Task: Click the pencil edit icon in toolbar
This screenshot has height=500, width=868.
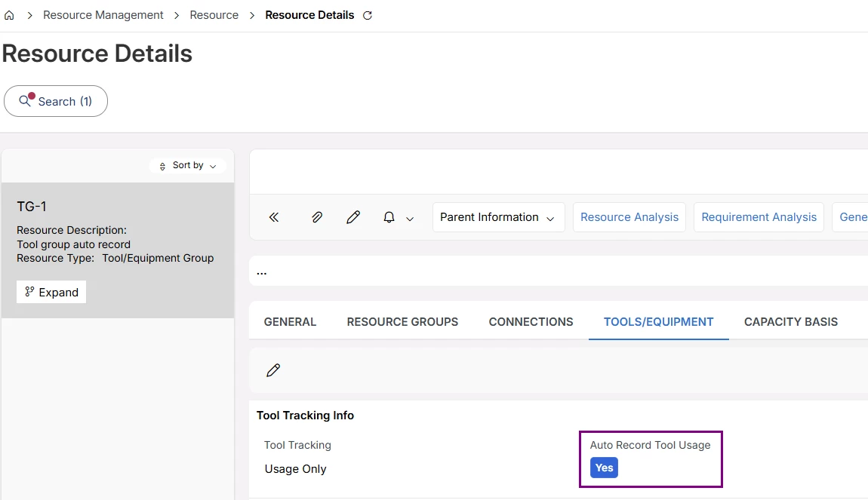Action: click(352, 217)
